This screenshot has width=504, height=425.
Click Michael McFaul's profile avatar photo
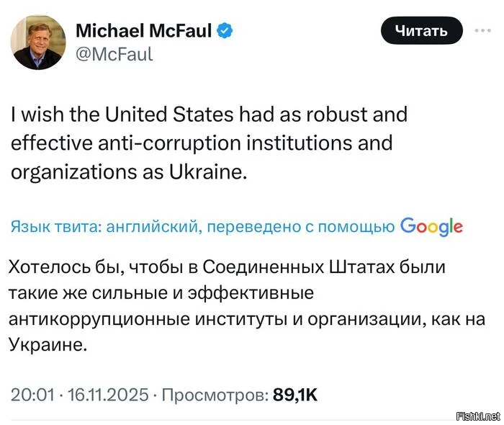click(x=39, y=43)
